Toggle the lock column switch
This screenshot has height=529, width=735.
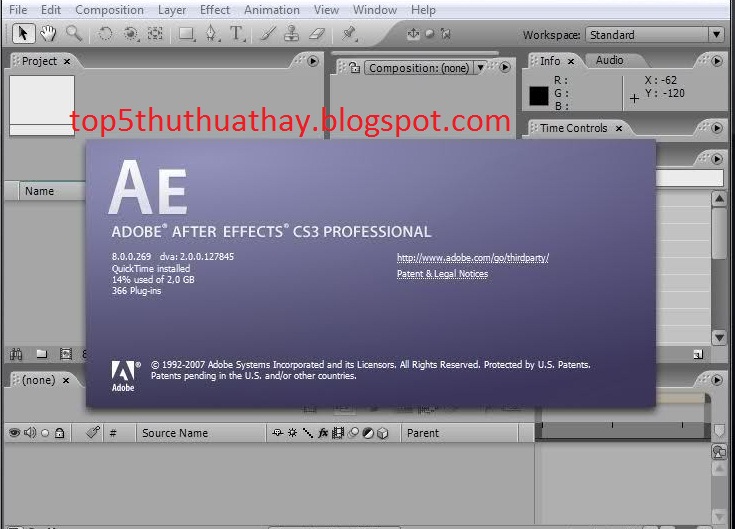pyautogui.click(x=60, y=433)
